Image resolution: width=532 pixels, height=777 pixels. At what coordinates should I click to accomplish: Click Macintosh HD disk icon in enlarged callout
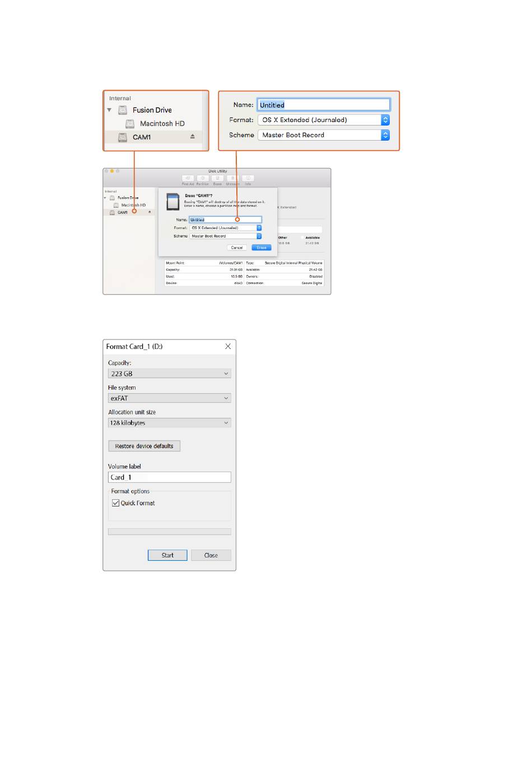130,124
